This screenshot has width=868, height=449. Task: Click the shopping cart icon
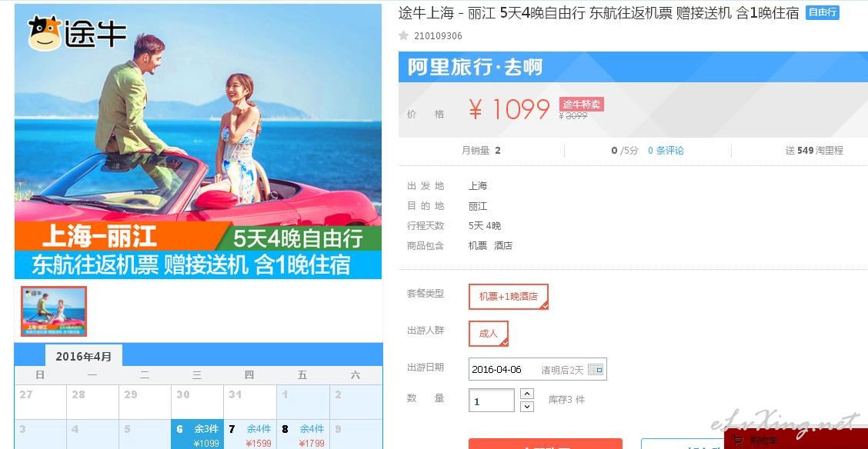click(738, 441)
